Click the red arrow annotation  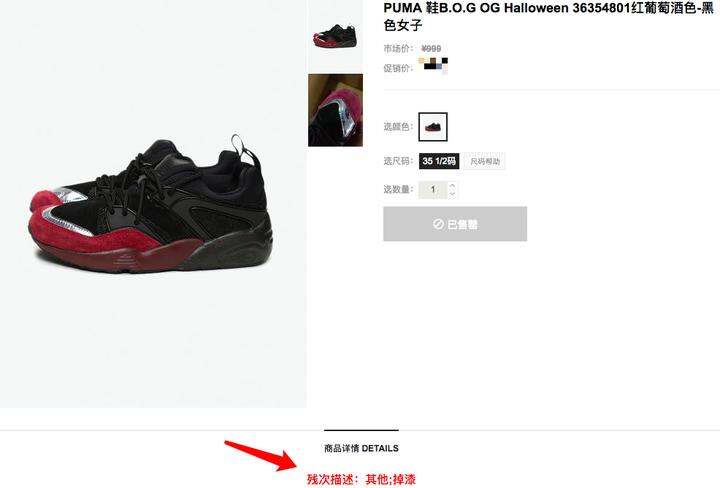pos(262,455)
